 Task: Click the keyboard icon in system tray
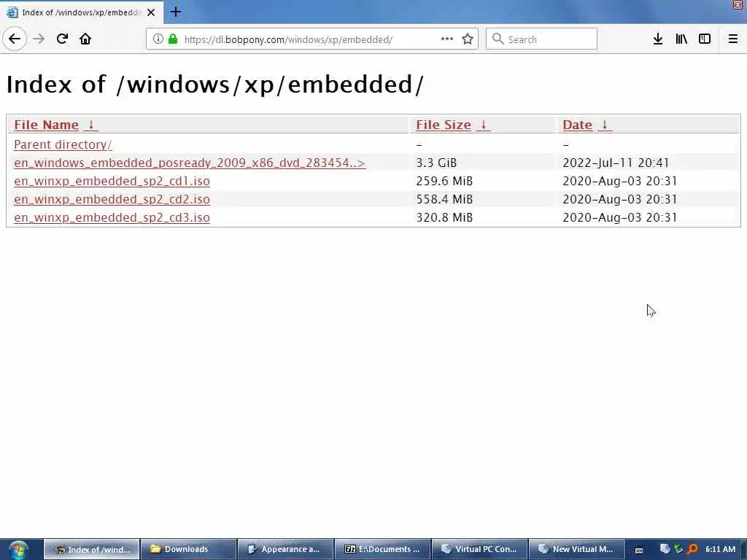pos(639,550)
